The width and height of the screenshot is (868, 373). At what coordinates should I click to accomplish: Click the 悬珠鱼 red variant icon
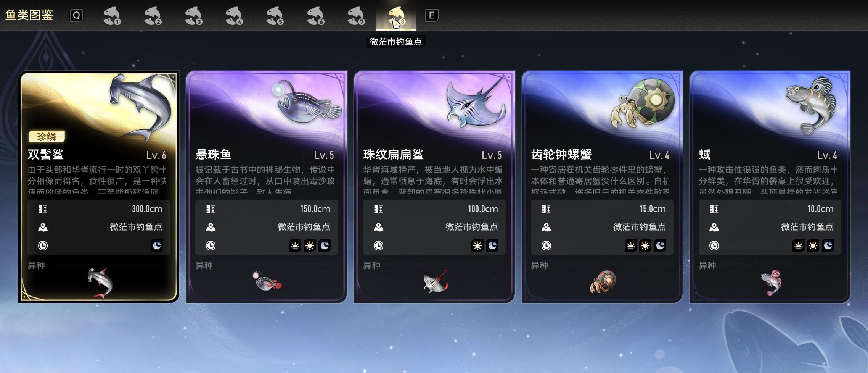[x=267, y=281]
